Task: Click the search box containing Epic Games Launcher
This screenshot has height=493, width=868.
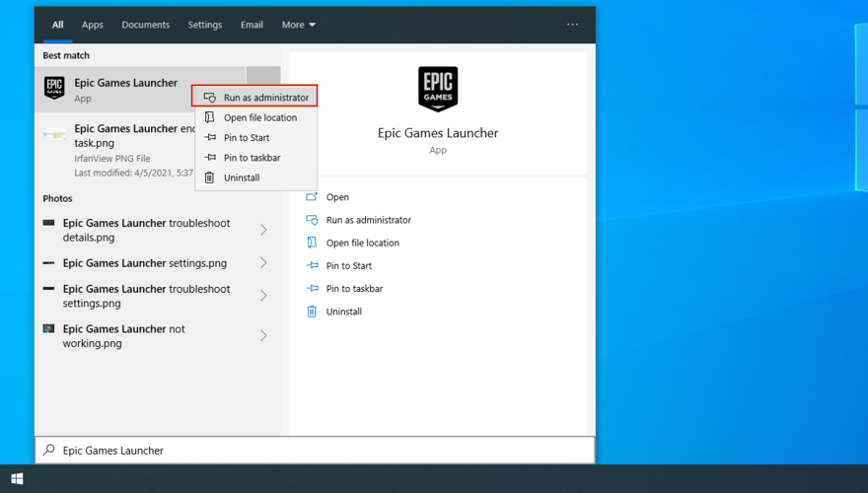Action: click(315, 450)
